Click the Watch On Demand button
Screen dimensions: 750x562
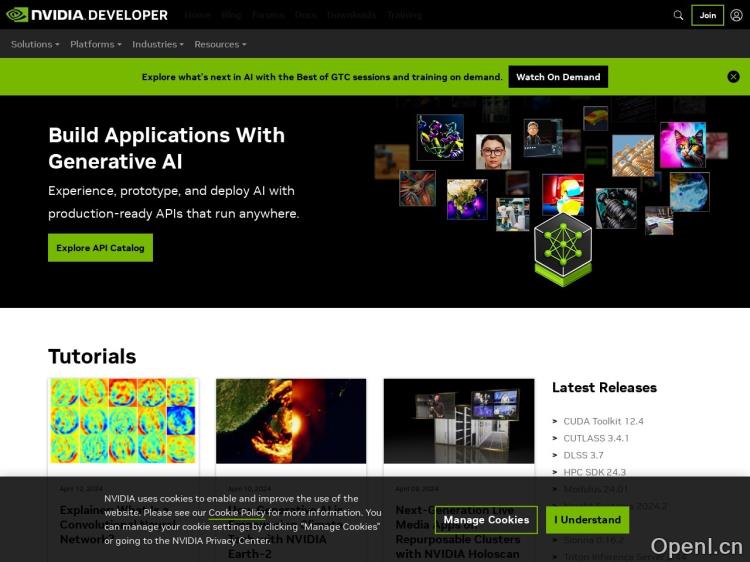click(558, 77)
